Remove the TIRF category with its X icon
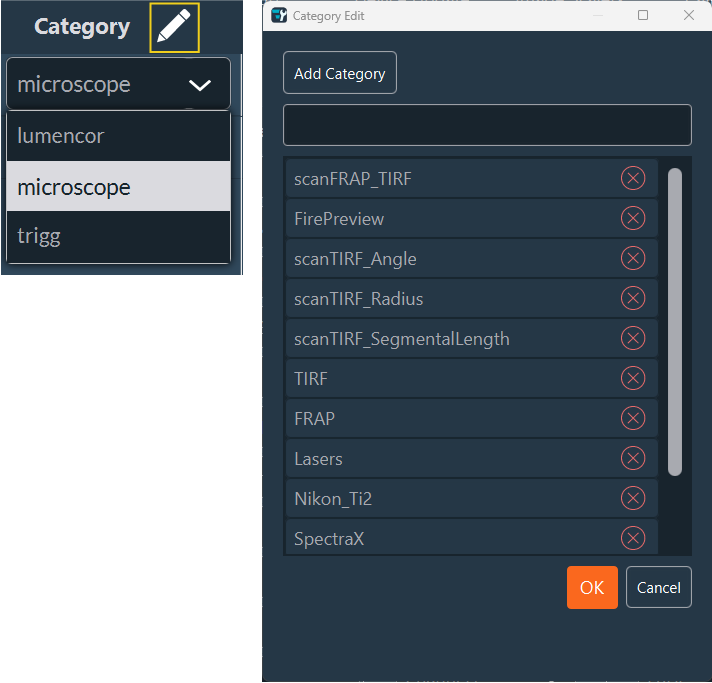Image resolution: width=712 pixels, height=683 pixels. click(x=633, y=378)
